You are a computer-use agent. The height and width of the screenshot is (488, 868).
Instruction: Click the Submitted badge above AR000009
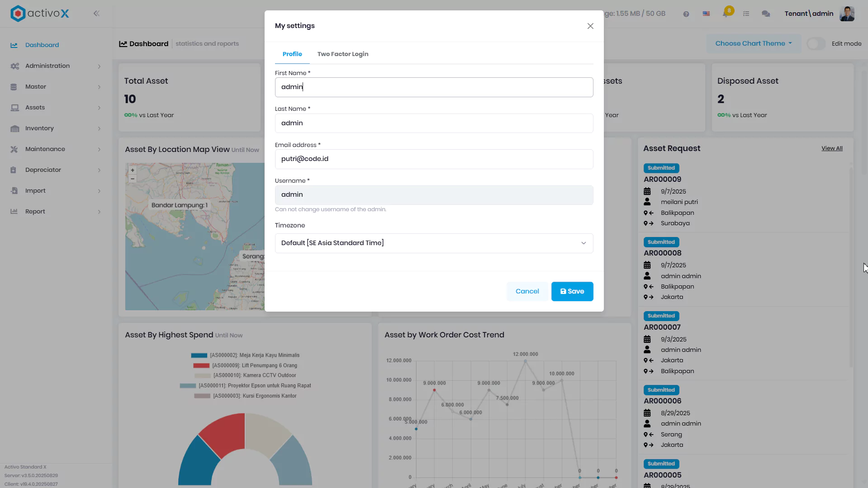(661, 168)
